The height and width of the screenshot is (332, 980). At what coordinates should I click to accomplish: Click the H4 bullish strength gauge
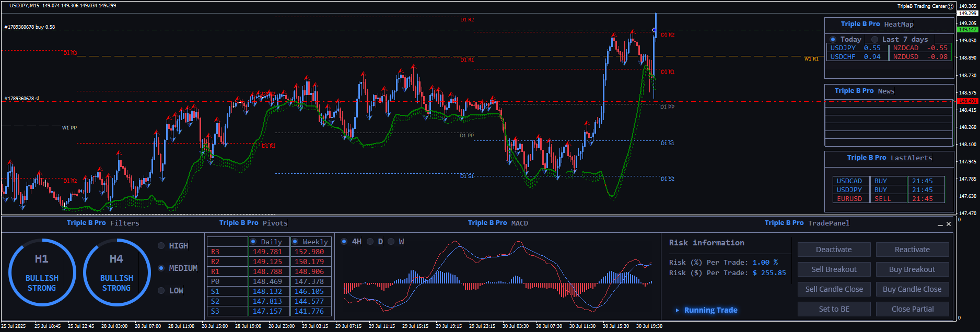pos(116,272)
